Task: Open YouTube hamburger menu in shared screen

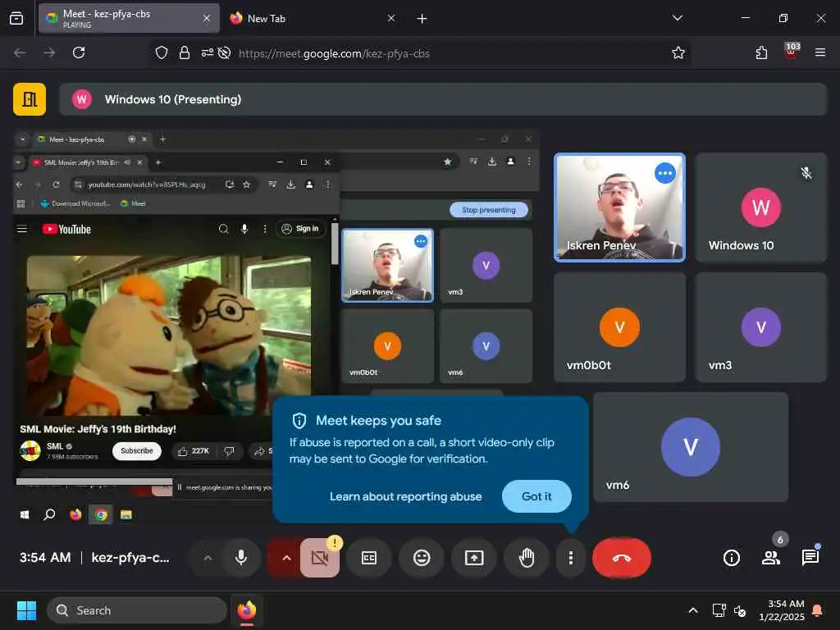Action: (x=22, y=230)
